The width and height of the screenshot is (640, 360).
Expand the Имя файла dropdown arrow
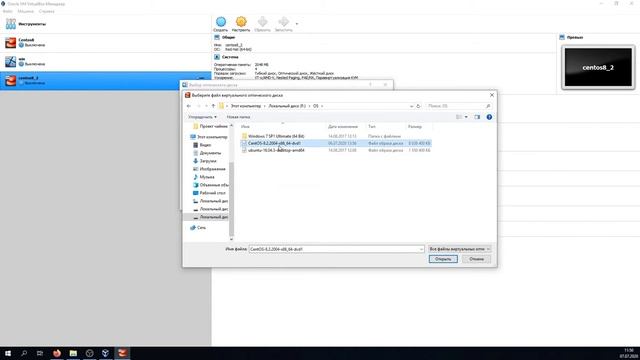[421, 249]
